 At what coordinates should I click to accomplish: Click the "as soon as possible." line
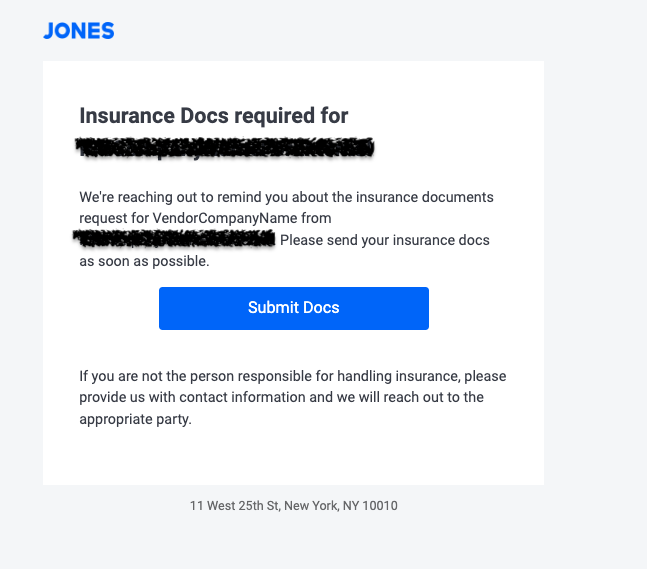[144, 262]
